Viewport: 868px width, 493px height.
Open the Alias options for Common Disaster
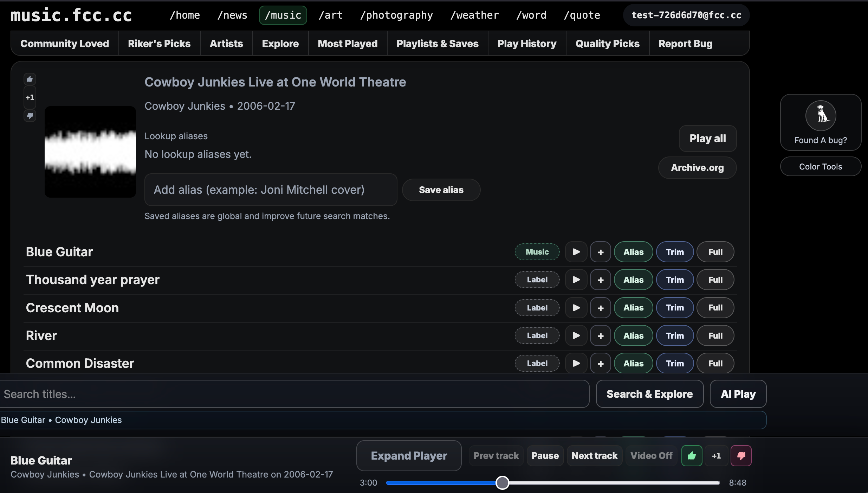633,363
